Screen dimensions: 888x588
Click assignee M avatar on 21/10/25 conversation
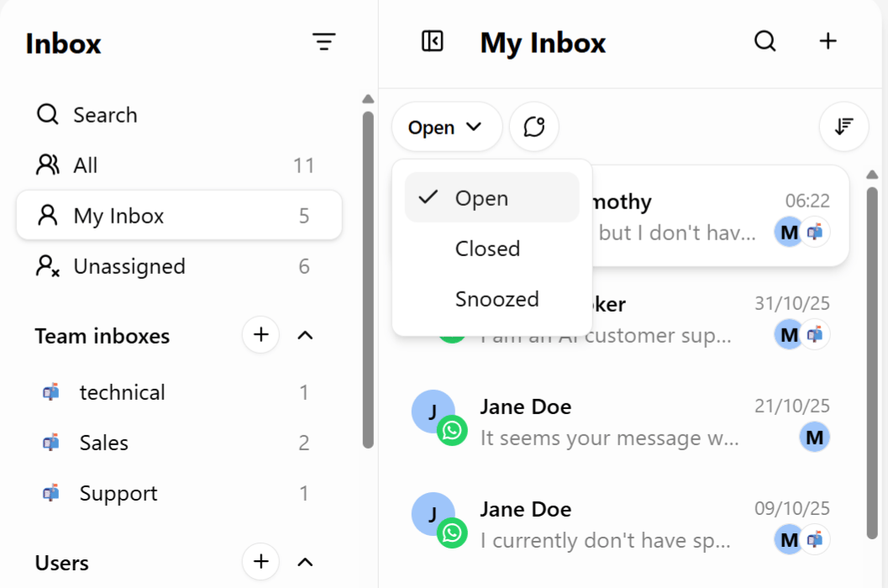(814, 438)
